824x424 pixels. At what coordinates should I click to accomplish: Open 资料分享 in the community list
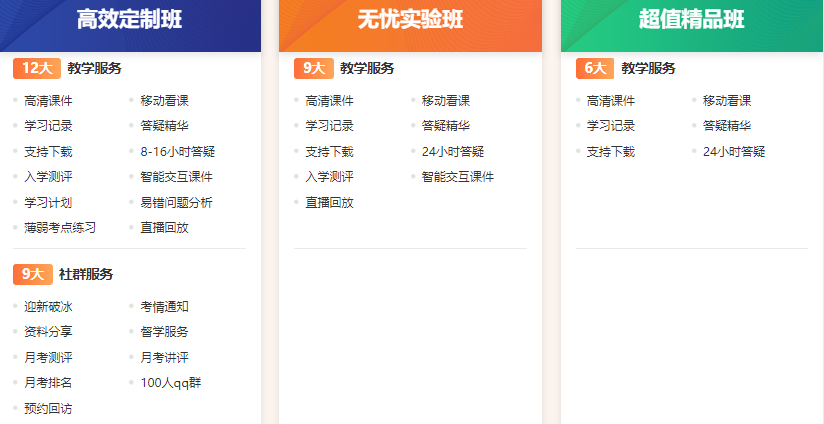point(48,332)
